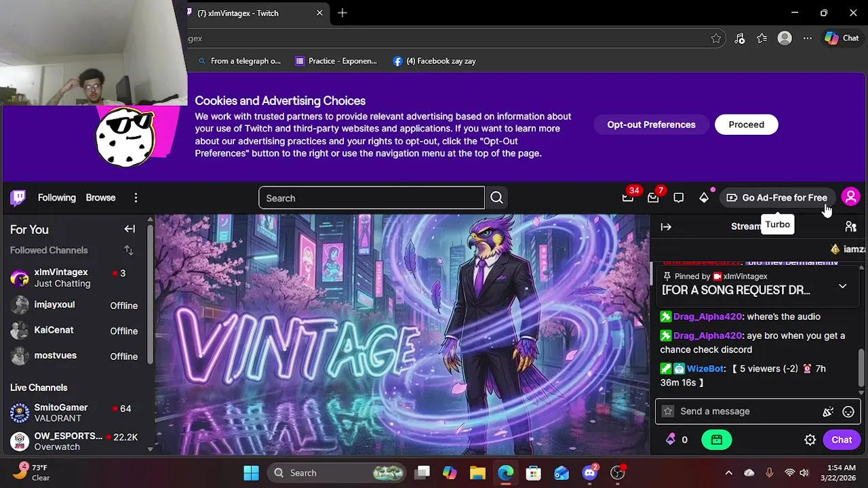
Task: Open the Copilot Chat button in Edge
Action: pyautogui.click(x=842, y=39)
